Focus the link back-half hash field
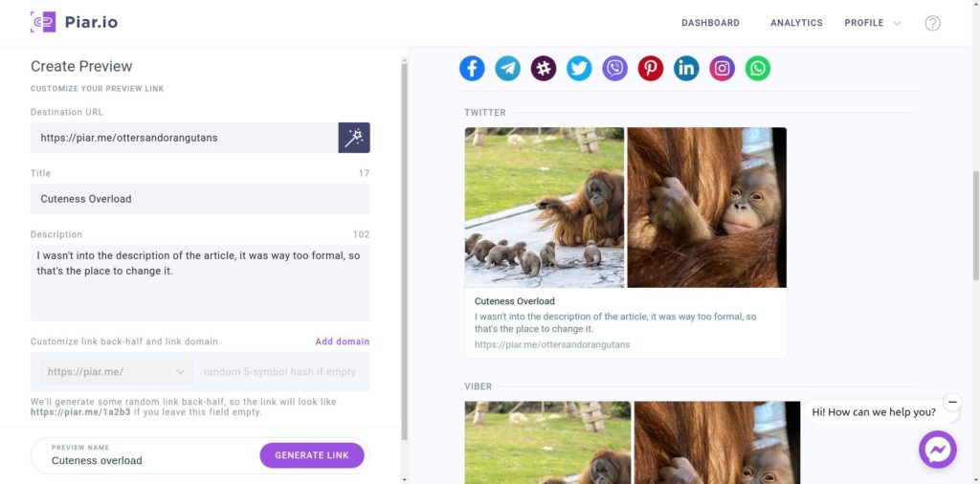The image size is (980, 484). click(280, 371)
